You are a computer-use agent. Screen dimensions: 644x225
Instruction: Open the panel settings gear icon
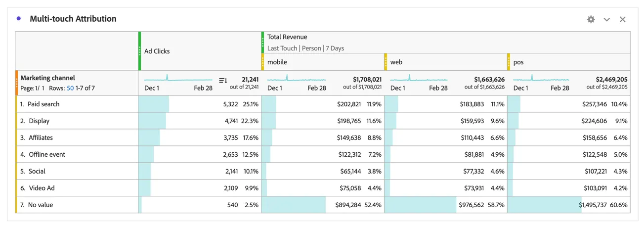(x=591, y=19)
